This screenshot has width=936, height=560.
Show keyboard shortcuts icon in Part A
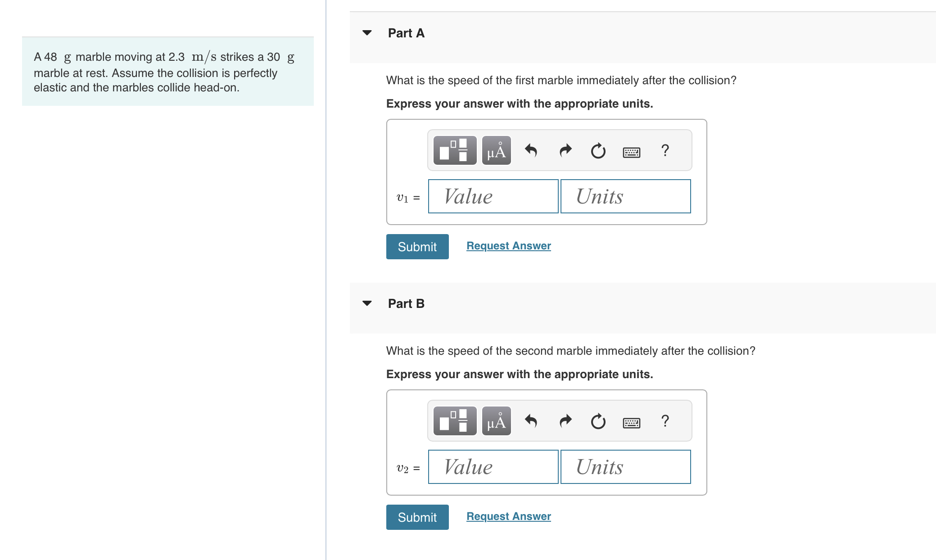click(x=631, y=153)
